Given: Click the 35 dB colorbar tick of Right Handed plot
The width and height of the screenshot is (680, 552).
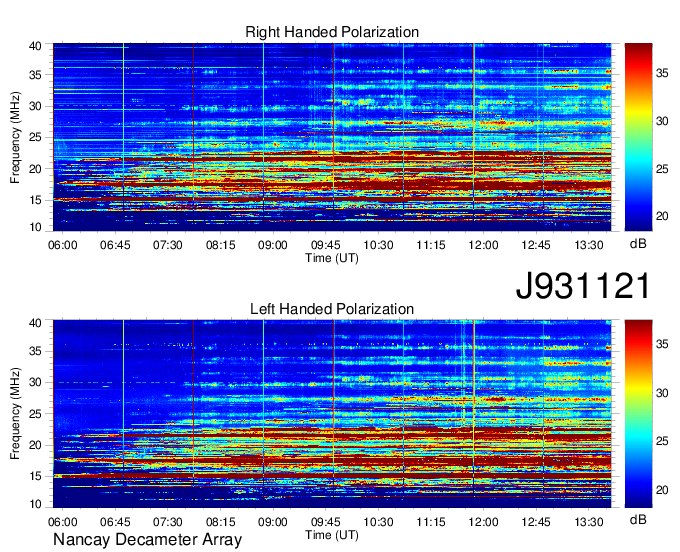Looking at the screenshot, I should pyautogui.click(x=662, y=73).
